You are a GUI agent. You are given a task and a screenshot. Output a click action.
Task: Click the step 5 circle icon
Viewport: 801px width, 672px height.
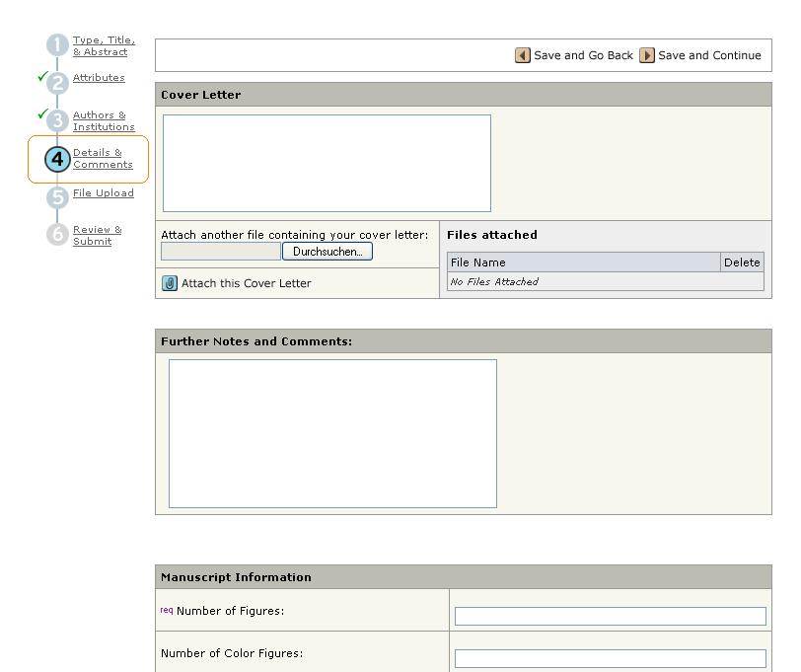pos(57,197)
